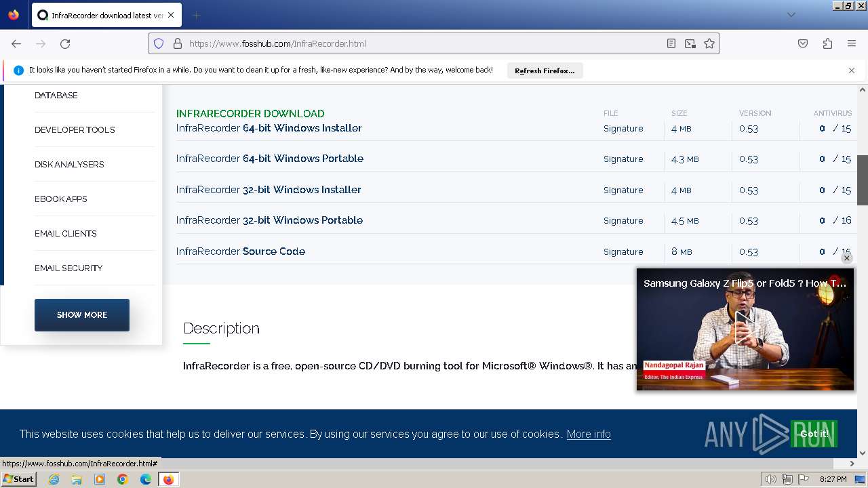The image size is (868, 488).
Task: Toggle reader view in the address bar
Action: [x=671, y=43]
